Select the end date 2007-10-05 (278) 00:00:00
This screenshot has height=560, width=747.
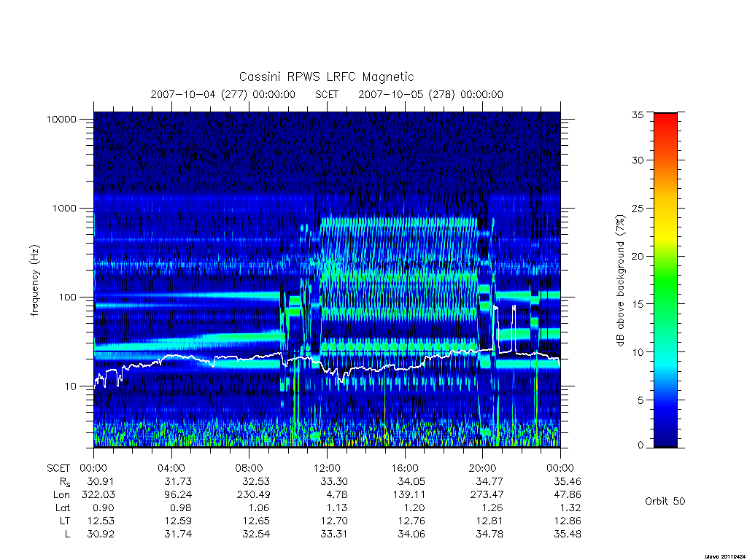click(430, 94)
